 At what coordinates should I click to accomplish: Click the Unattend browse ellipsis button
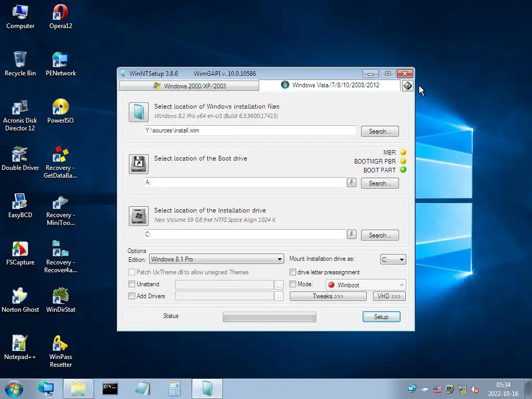tap(278, 285)
